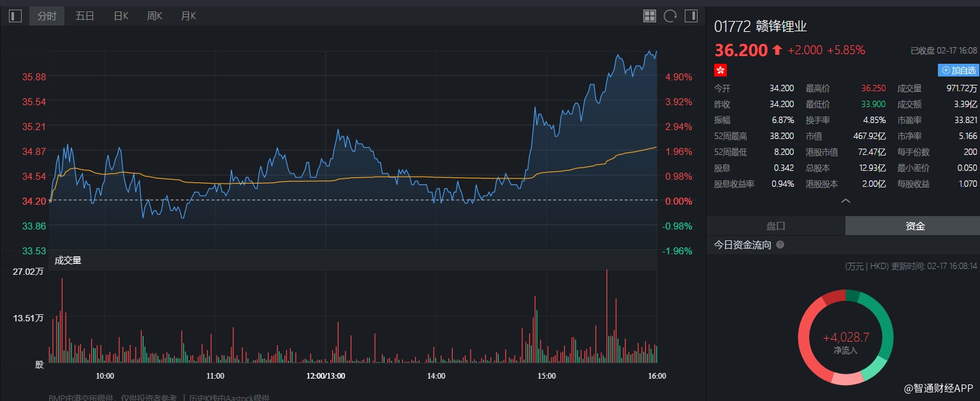Select the 月K chart view

point(189,16)
